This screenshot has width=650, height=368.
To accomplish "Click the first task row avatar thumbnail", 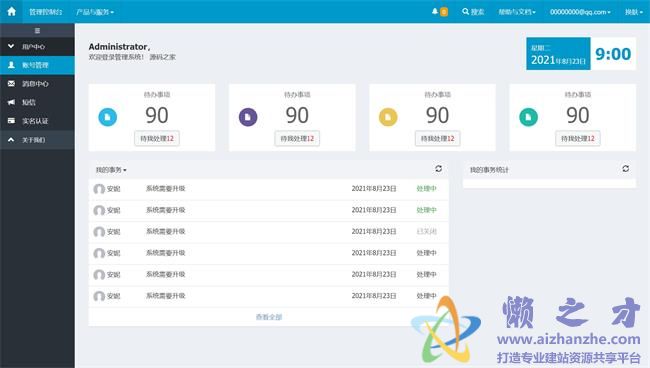I will 99,189.
